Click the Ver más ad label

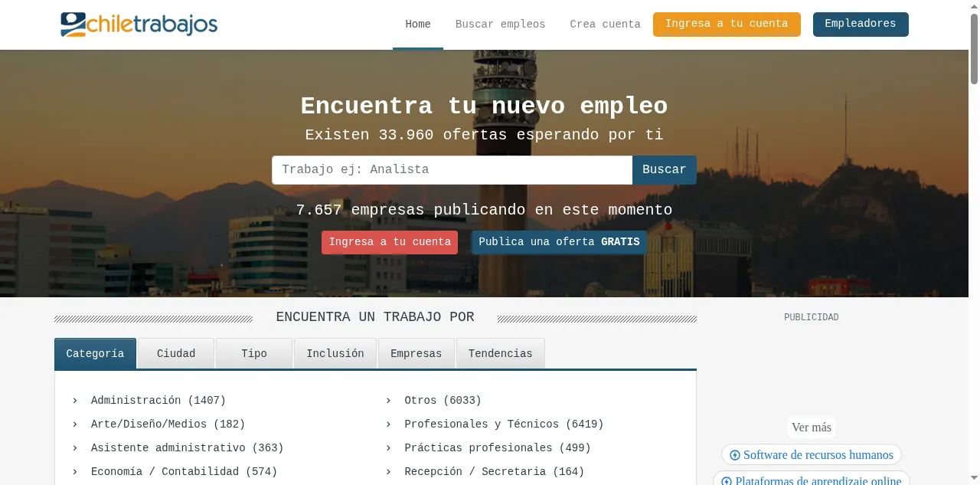pos(812,428)
